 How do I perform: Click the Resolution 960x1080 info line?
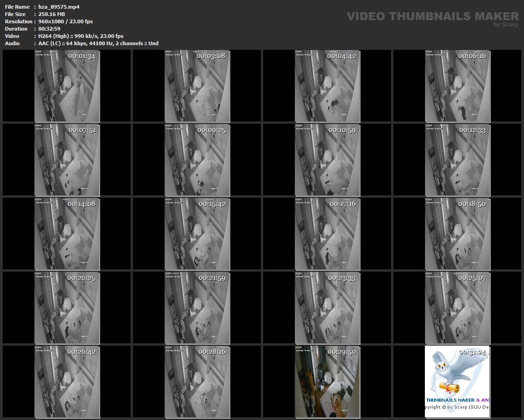pos(65,21)
